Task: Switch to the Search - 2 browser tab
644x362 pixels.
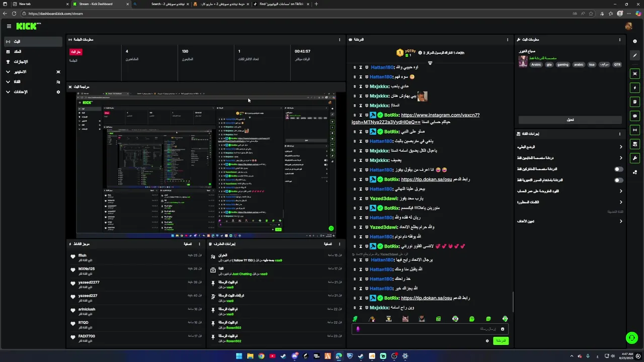Action: tap(161, 4)
